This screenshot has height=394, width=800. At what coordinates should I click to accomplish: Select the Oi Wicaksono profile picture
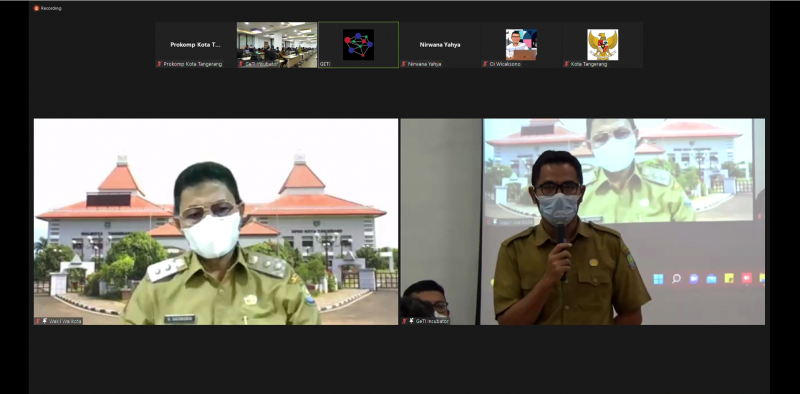[x=521, y=45]
